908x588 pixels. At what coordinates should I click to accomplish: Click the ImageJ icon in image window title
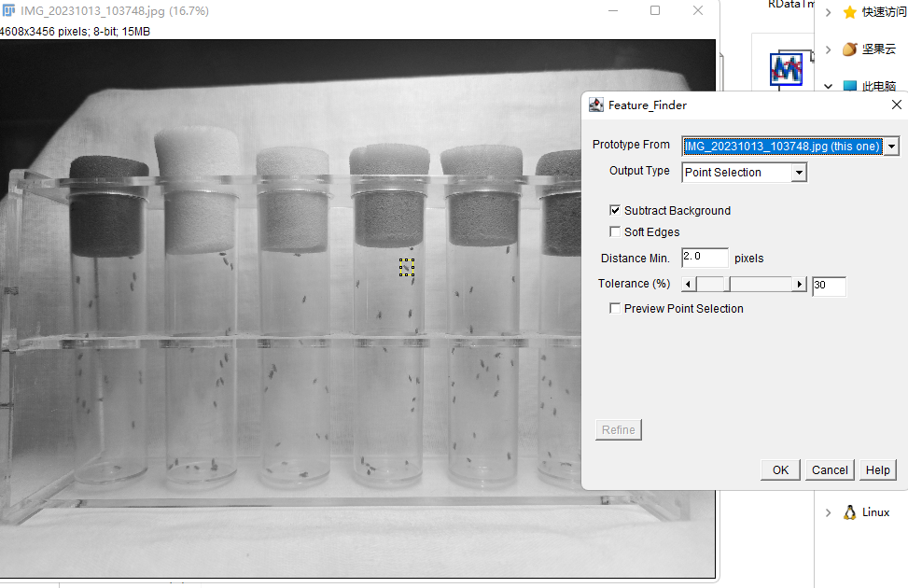click(7, 11)
